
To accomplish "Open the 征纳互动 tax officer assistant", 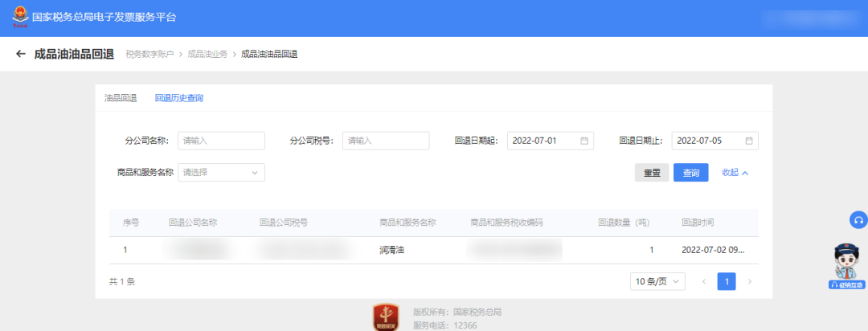I will 845,265.
